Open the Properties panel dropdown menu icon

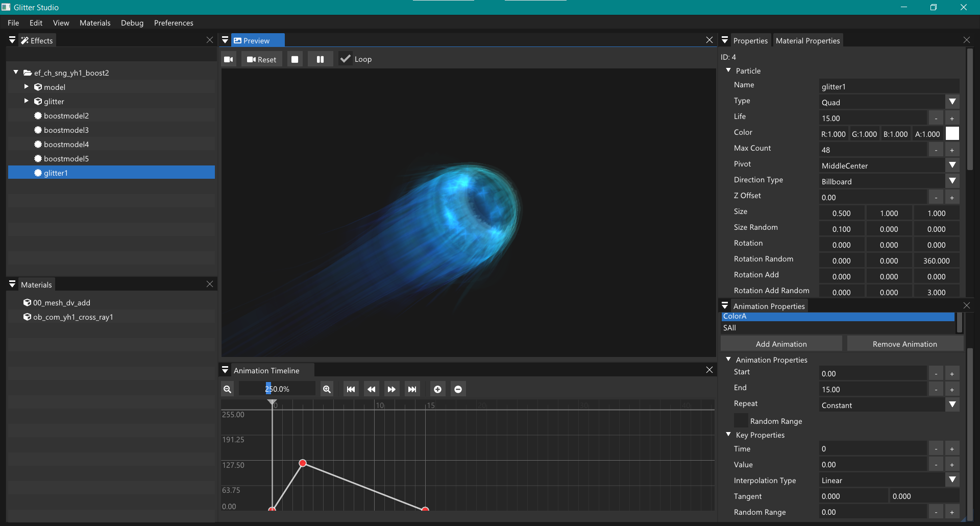tap(725, 40)
